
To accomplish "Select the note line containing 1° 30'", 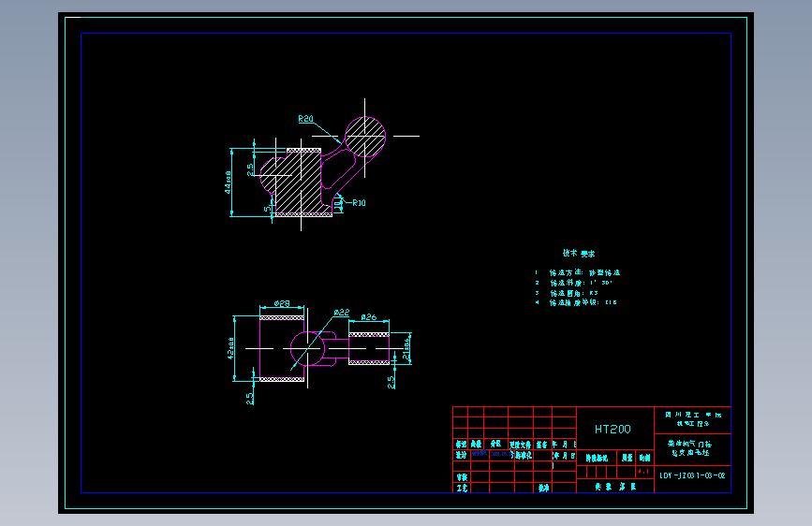I will [x=574, y=283].
